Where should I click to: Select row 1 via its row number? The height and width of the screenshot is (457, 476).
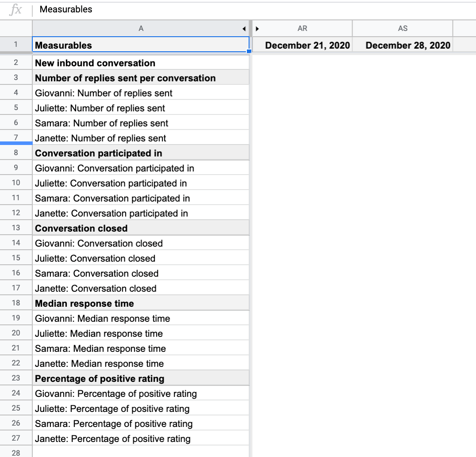(16, 45)
